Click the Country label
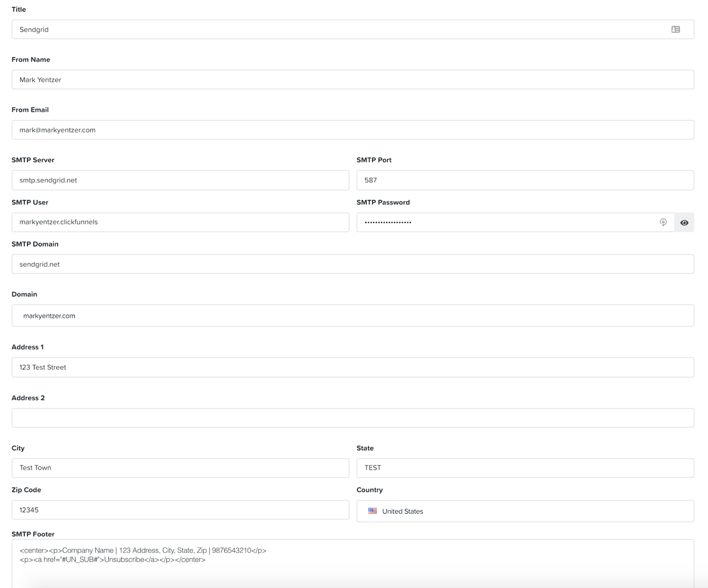708x588 pixels. pyautogui.click(x=369, y=490)
